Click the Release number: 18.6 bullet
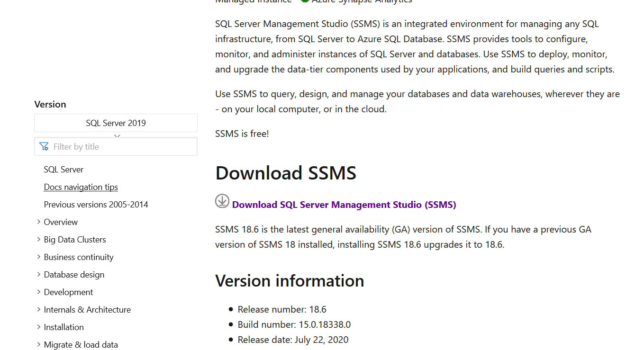 282,309
